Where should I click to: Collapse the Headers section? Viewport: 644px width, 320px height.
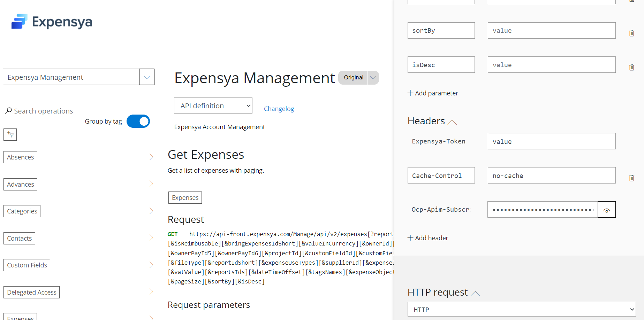tap(452, 122)
